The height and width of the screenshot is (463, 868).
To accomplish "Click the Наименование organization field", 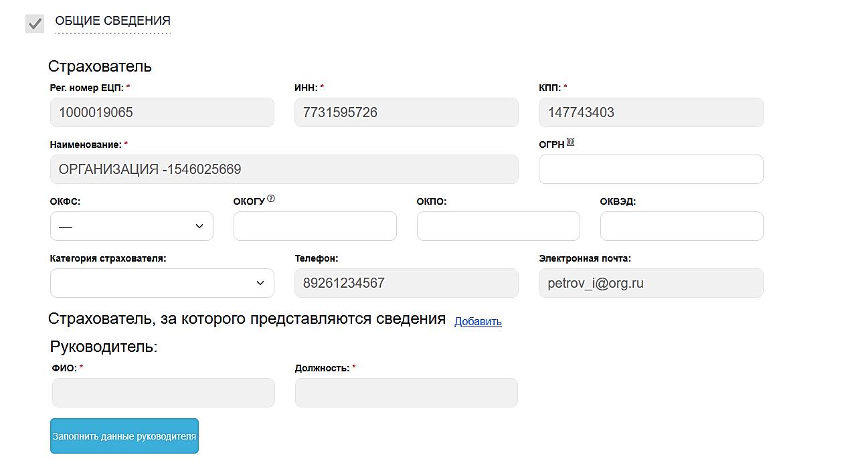I will (284, 169).
